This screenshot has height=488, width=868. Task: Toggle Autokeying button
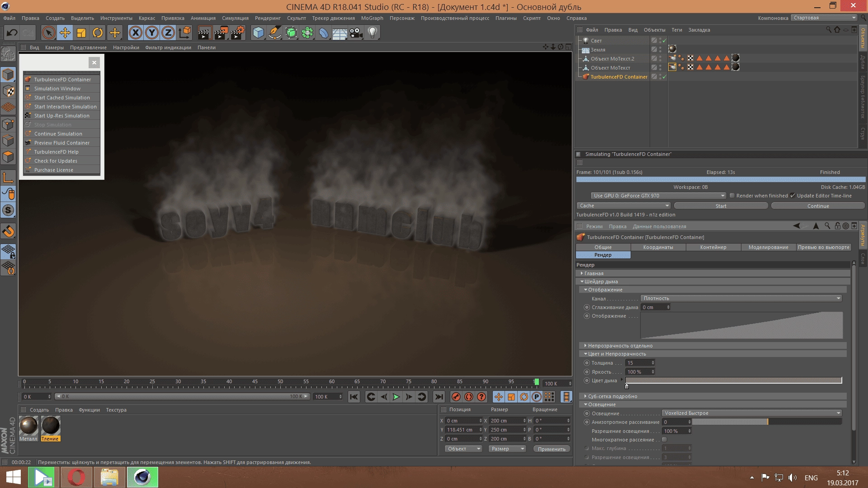click(x=469, y=397)
